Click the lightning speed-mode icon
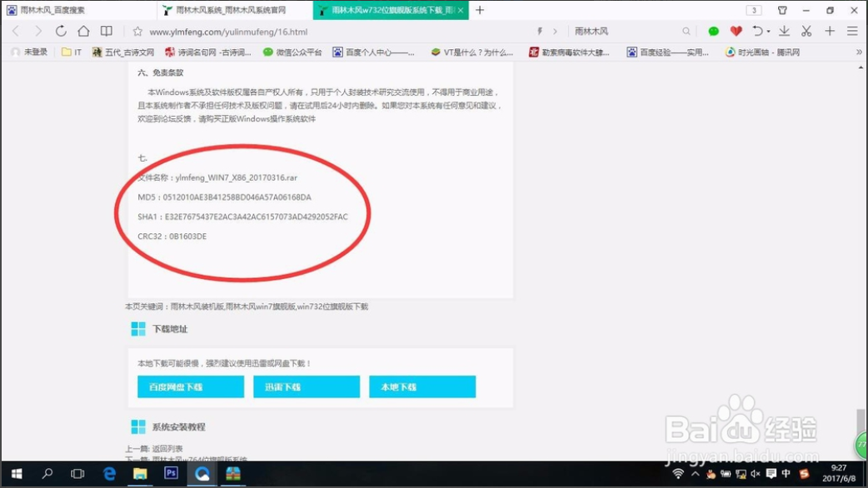The image size is (868, 488). pyautogui.click(x=540, y=32)
